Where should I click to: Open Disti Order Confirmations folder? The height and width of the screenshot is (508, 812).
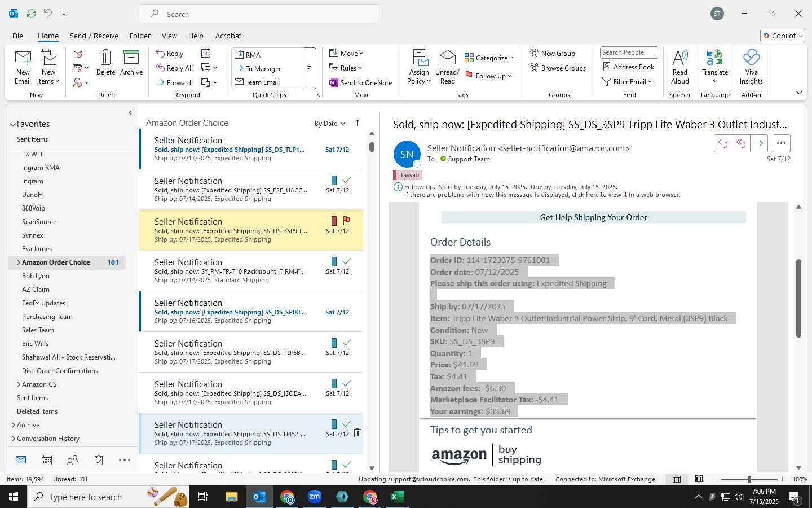(x=60, y=371)
